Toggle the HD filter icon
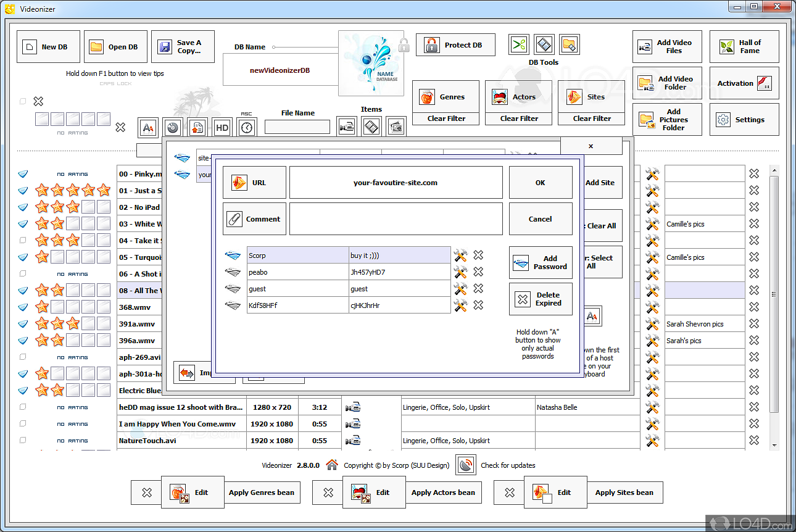Screen dimensions: 796x532 click(x=222, y=127)
